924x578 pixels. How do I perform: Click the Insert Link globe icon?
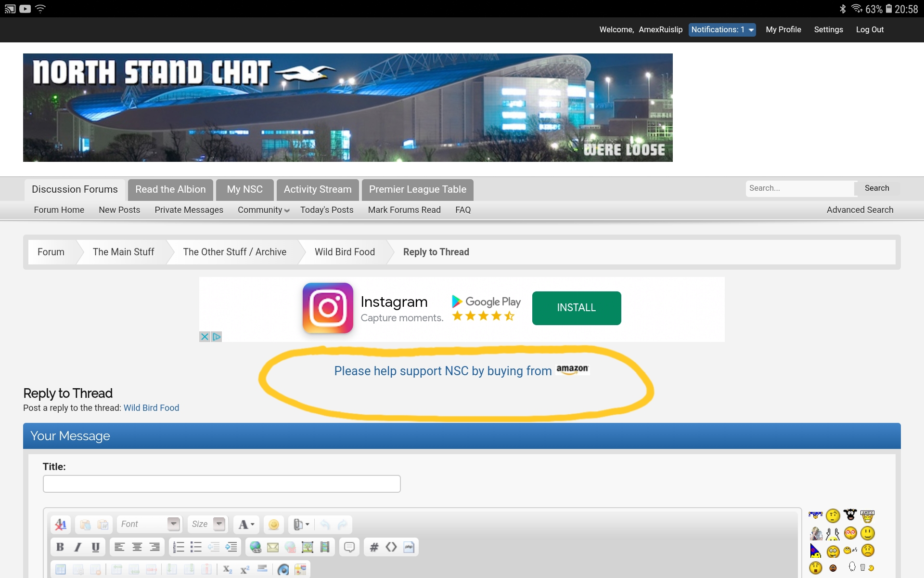(256, 547)
